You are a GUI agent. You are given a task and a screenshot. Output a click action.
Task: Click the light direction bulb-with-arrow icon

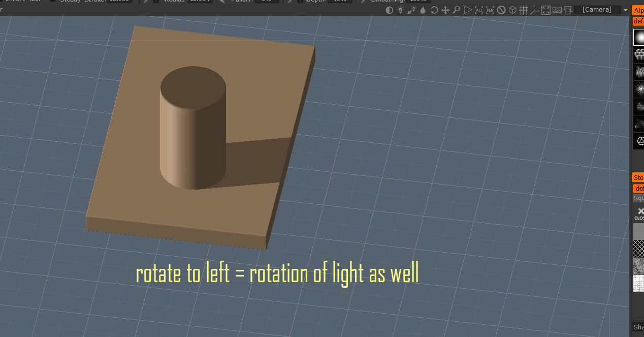click(412, 10)
